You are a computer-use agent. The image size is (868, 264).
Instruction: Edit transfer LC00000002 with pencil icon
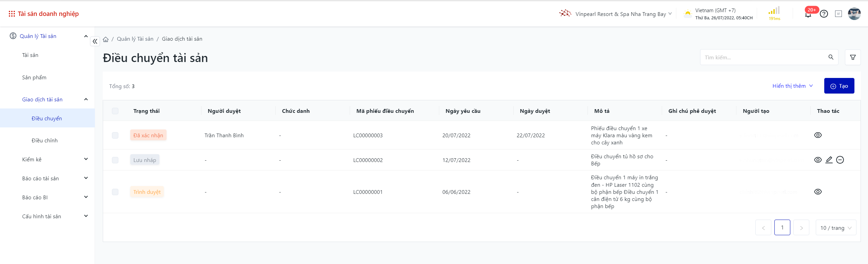point(829,160)
